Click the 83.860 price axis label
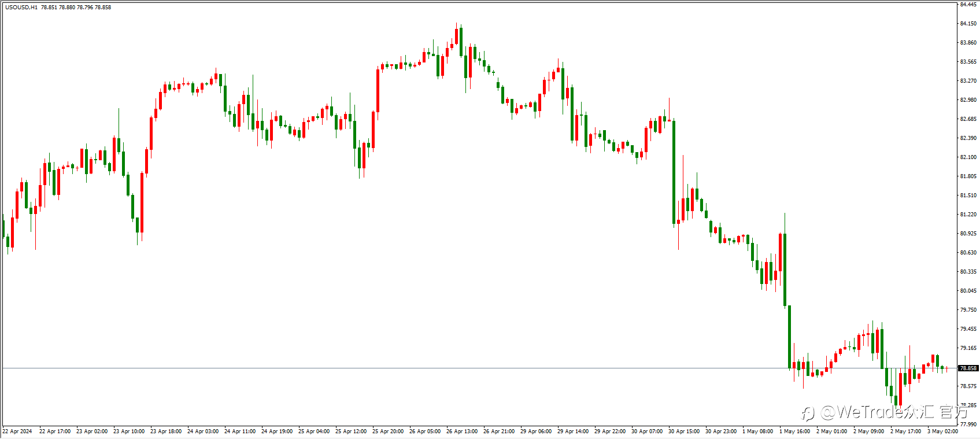The image size is (980, 439). (968, 43)
